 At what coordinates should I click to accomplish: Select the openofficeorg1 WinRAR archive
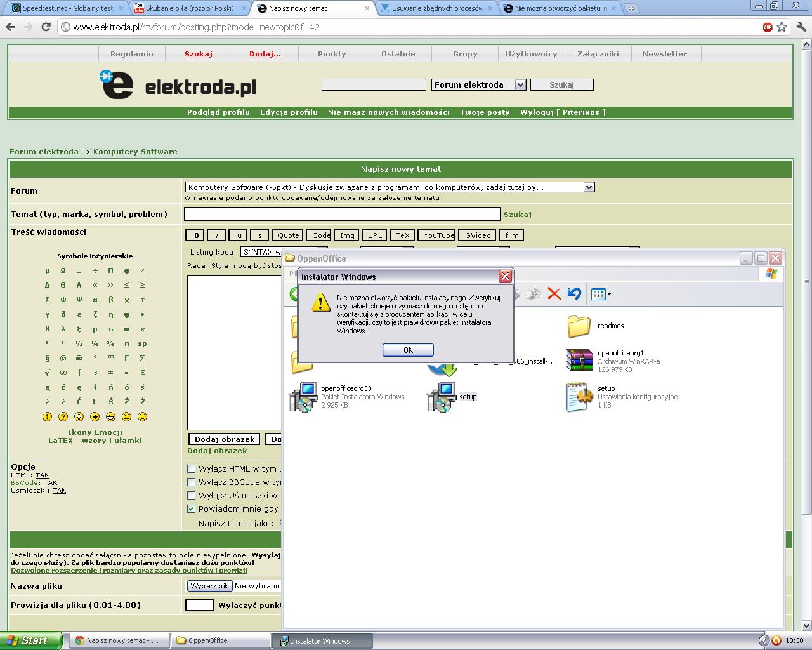pyautogui.click(x=613, y=361)
